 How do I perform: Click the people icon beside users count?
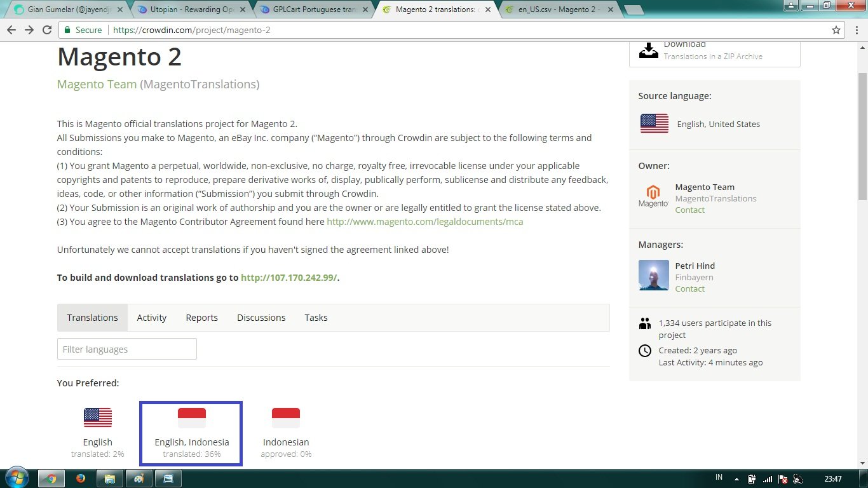click(645, 323)
